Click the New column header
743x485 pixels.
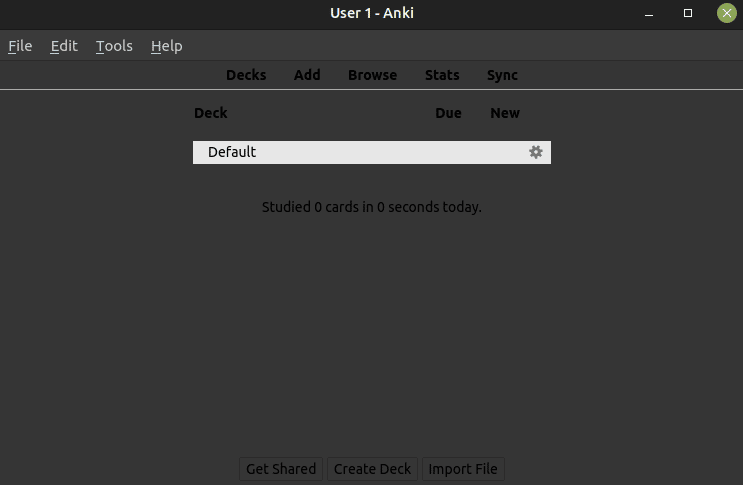coord(505,113)
